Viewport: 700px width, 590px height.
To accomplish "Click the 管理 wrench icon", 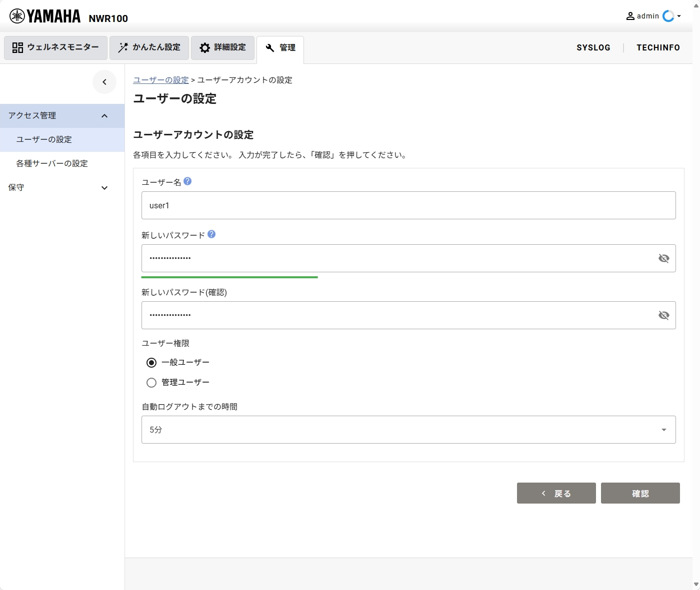I will coord(270,48).
